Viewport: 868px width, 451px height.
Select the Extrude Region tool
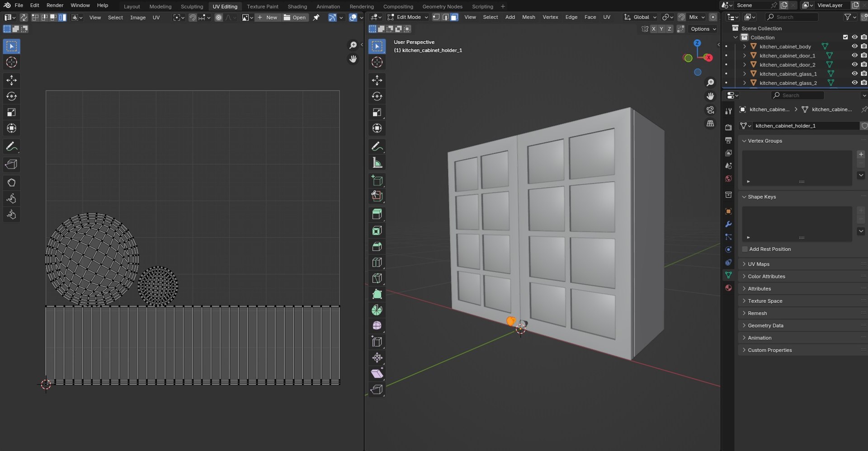377,214
